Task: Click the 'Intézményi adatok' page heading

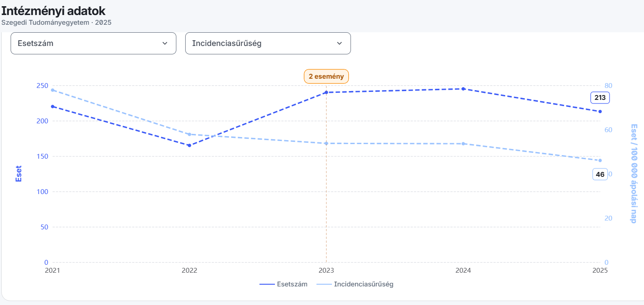Action: (x=53, y=11)
